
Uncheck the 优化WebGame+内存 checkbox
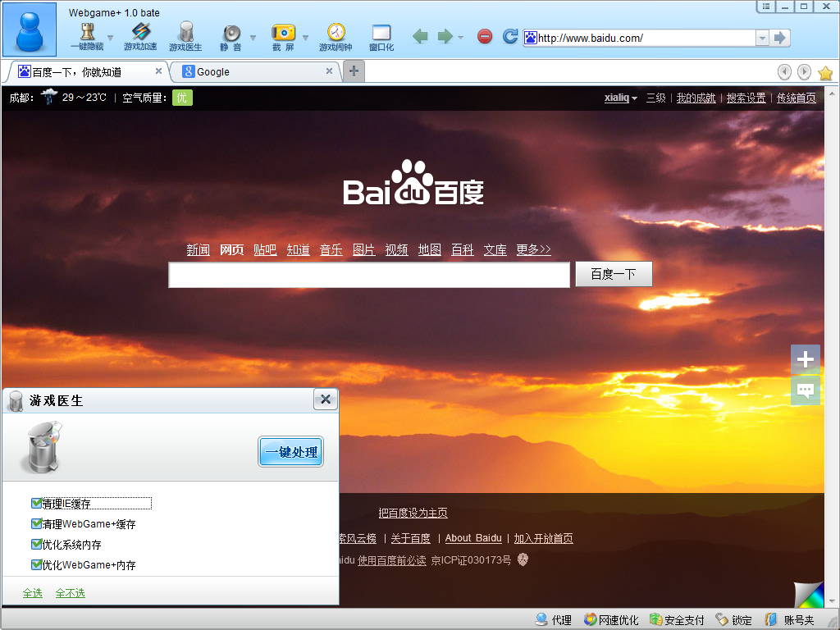pyautogui.click(x=36, y=564)
